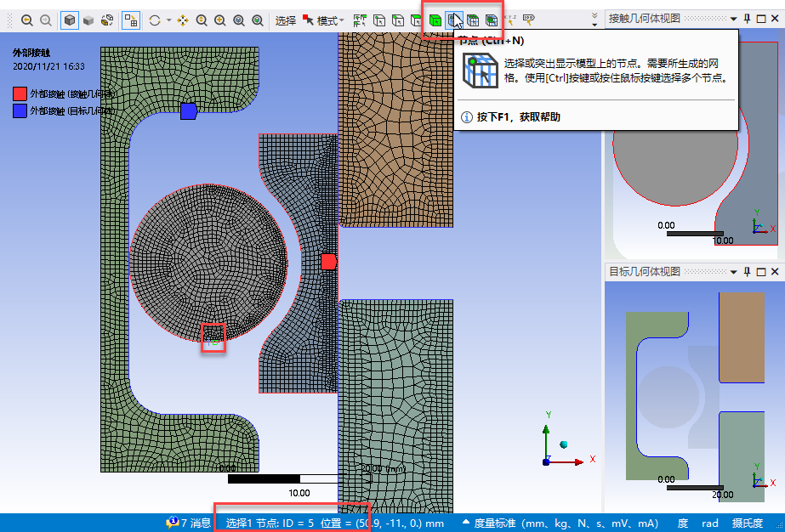785x532 pixels.
Task: Open the 目标几何体视图 panel dropdown arrow
Action: click(x=733, y=272)
